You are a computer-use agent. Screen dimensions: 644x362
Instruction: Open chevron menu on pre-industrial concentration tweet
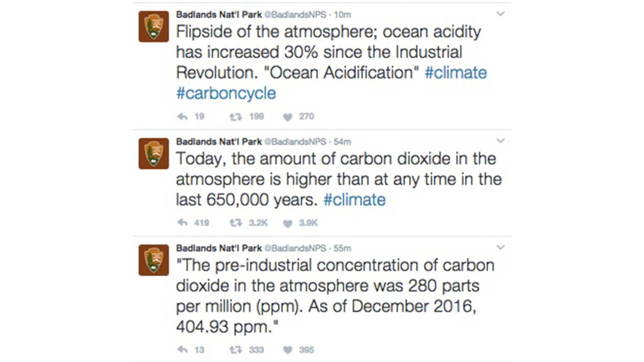(x=500, y=247)
